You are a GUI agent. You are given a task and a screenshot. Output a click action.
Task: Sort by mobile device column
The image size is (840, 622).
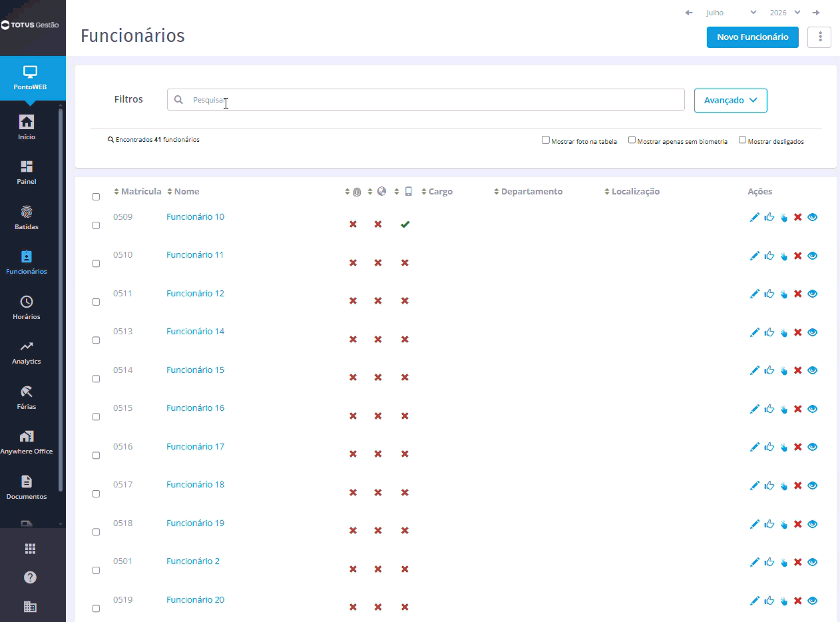(x=403, y=192)
